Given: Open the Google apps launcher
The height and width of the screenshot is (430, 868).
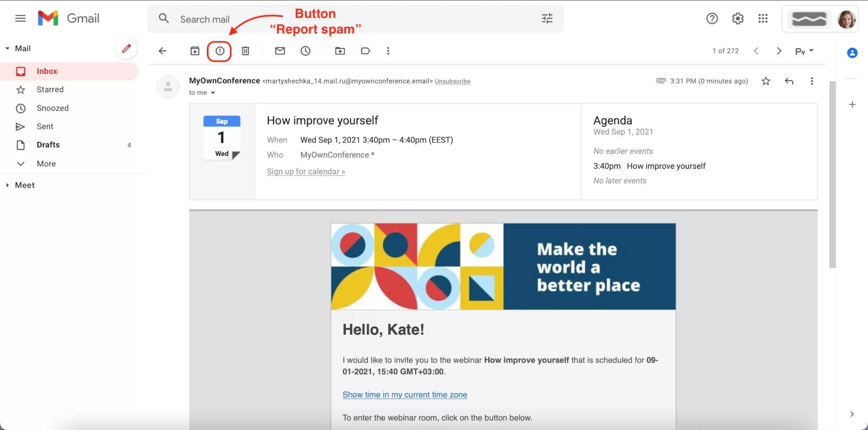Looking at the screenshot, I should [x=762, y=18].
